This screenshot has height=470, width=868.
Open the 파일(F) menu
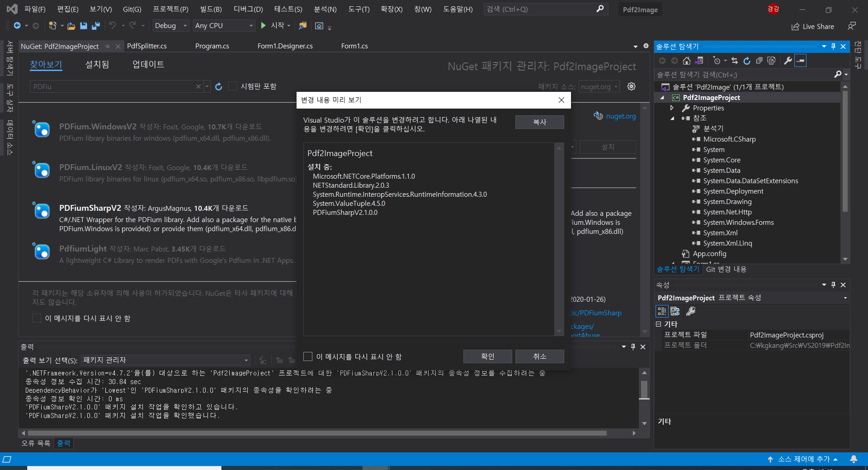pyautogui.click(x=35, y=9)
